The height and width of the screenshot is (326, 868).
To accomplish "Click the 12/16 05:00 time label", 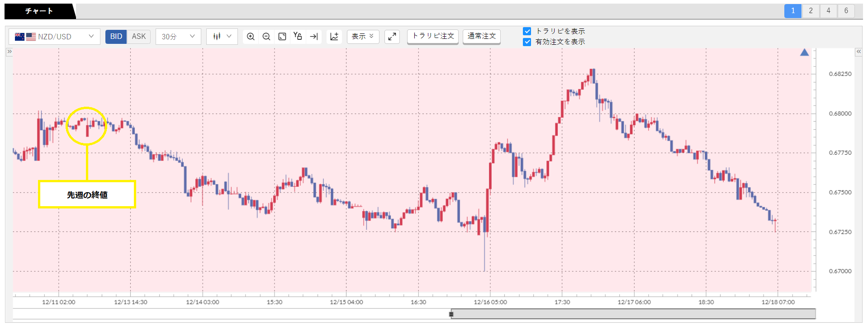I will (490, 302).
